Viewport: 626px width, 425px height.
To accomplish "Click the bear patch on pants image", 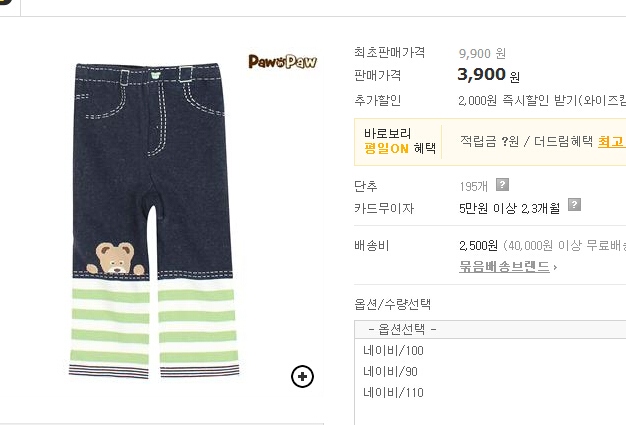I will pyautogui.click(x=115, y=258).
